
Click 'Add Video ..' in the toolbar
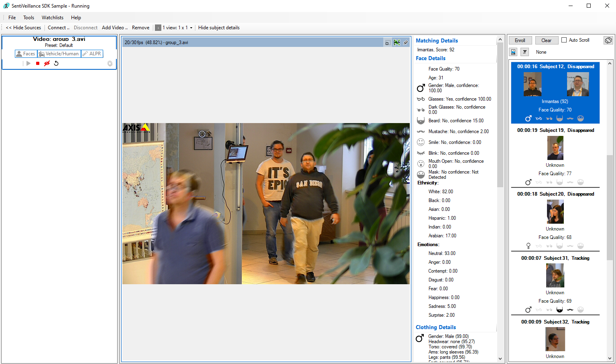pyautogui.click(x=115, y=28)
